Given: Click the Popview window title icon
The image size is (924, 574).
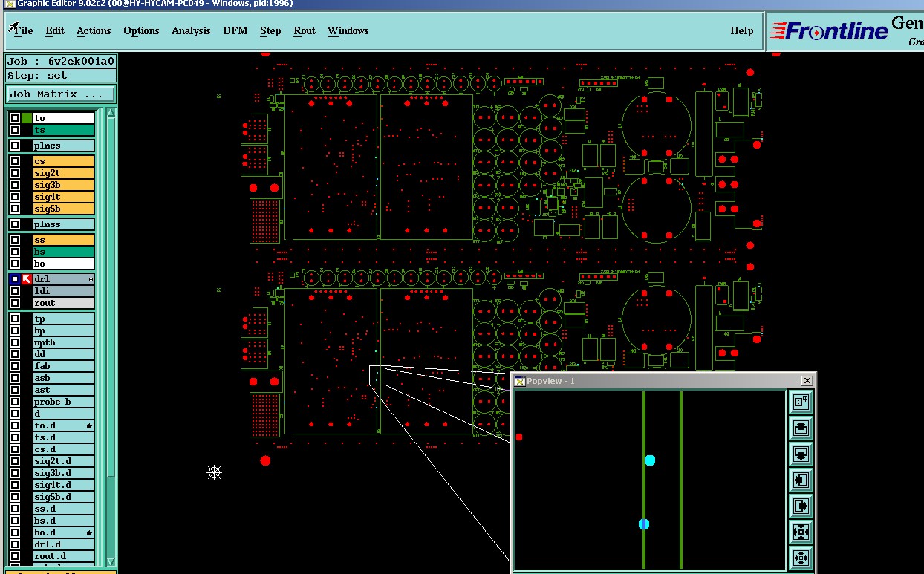Looking at the screenshot, I should 520,381.
